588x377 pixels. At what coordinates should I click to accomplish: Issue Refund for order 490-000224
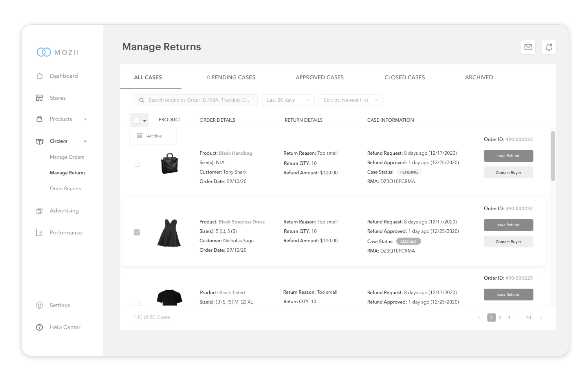[x=508, y=225]
